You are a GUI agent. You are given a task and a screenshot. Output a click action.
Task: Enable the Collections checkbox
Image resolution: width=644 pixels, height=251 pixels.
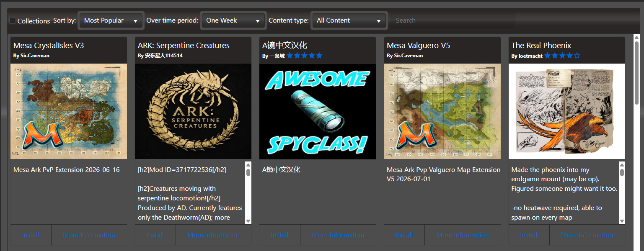point(13,20)
